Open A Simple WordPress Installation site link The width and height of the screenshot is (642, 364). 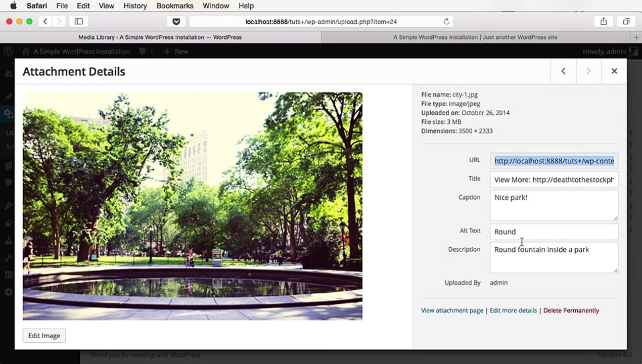76,51
